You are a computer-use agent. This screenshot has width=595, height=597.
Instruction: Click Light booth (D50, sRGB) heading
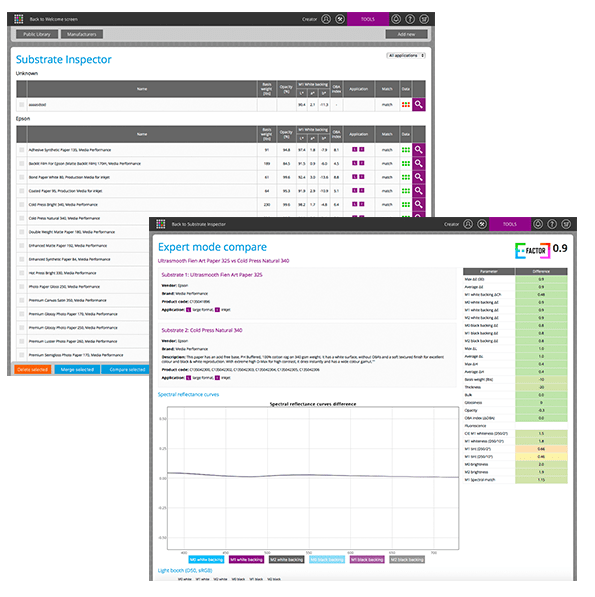(185, 570)
